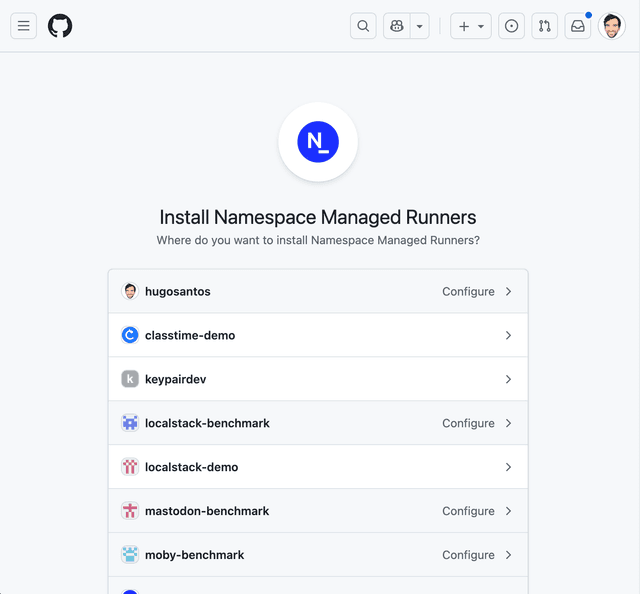Image resolution: width=640 pixels, height=594 pixels.
Task: Click the mastodon-benchmark identicon avatar
Action: pyautogui.click(x=130, y=511)
